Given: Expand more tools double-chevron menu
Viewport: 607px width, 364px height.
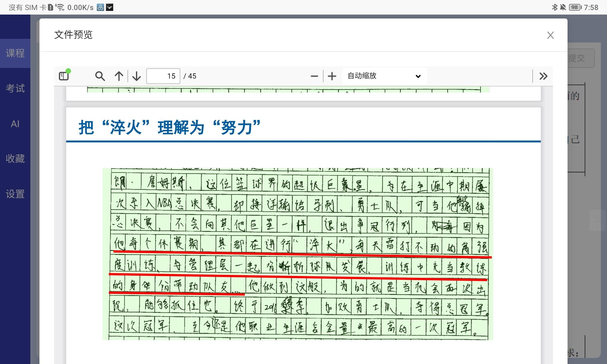Looking at the screenshot, I should (x=543, y=76).
